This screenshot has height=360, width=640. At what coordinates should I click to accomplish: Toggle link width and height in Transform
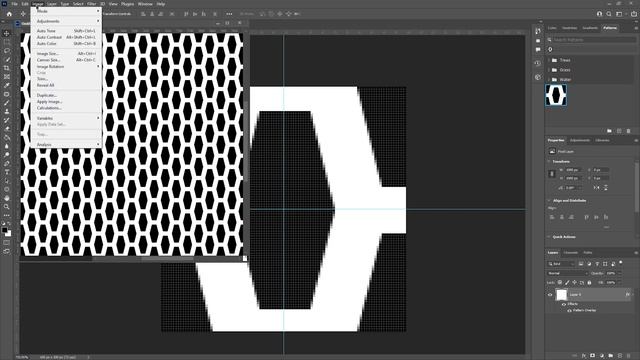coord(552,174)
